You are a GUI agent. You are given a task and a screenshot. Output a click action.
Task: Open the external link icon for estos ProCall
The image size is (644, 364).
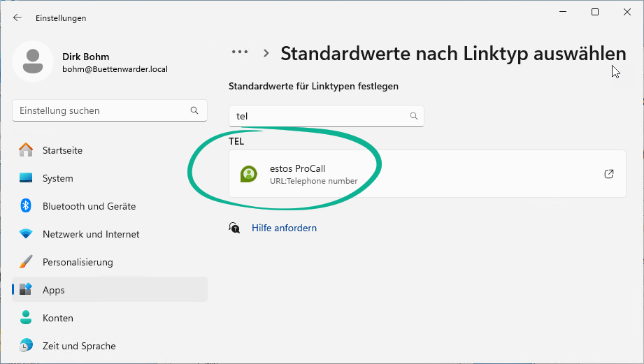[608, 174]
